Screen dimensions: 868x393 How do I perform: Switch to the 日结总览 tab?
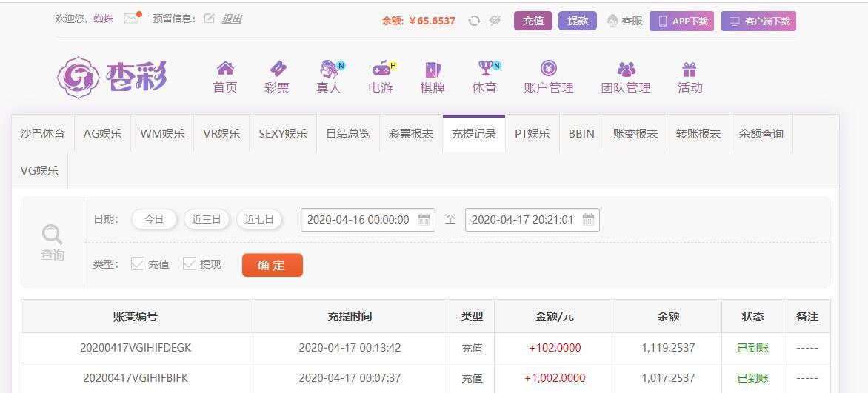pos(348,133)
